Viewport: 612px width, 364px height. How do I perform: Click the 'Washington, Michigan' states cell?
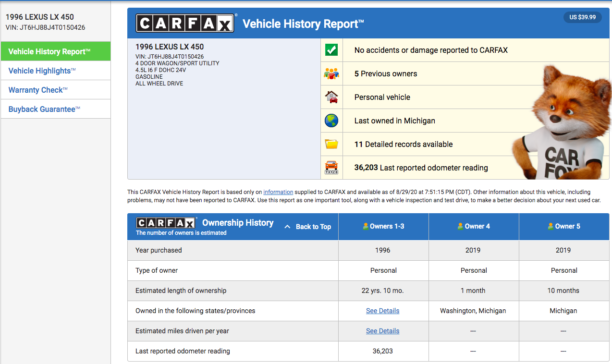[x=473, y=311]
